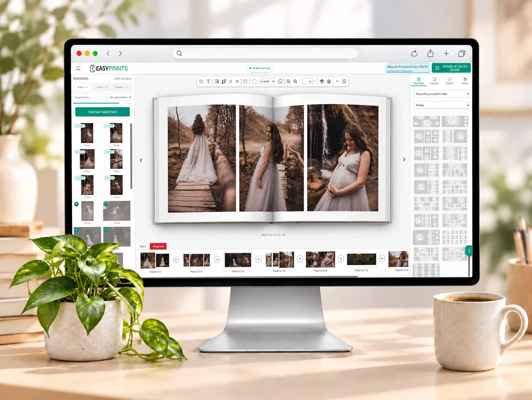Open a new browser tab with plus icon
Image resolution: width=532 pixels, height=400 pixels.
(x=446, y=53)
